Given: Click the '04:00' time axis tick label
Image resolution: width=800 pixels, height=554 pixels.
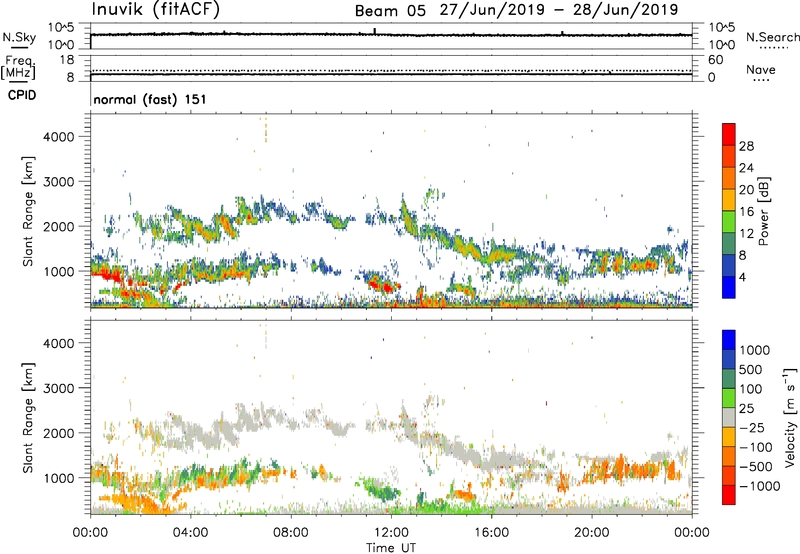Looking at the screenshot, I should (x=190, y=533).
